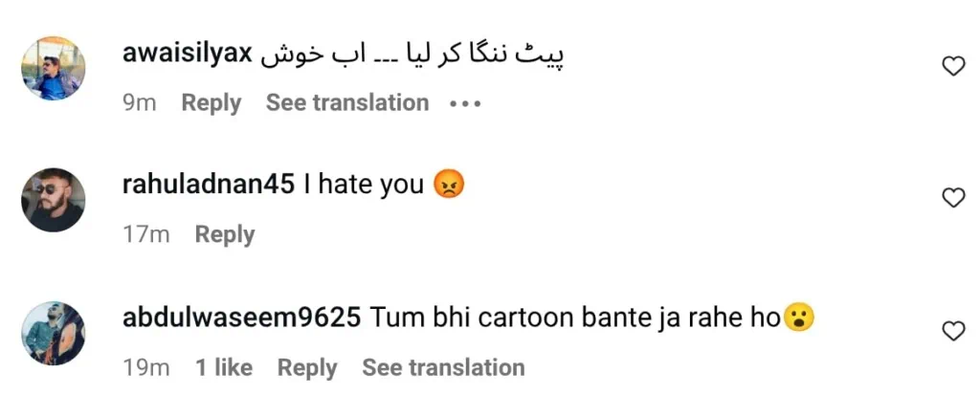Tap the heart on abdulwaseem9625's comment
980x395 pixels.
coord(953,331)
